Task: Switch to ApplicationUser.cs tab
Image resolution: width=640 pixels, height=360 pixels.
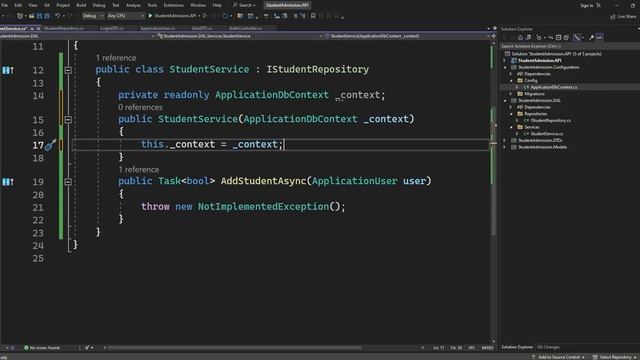Action: [x=157, y=29]
